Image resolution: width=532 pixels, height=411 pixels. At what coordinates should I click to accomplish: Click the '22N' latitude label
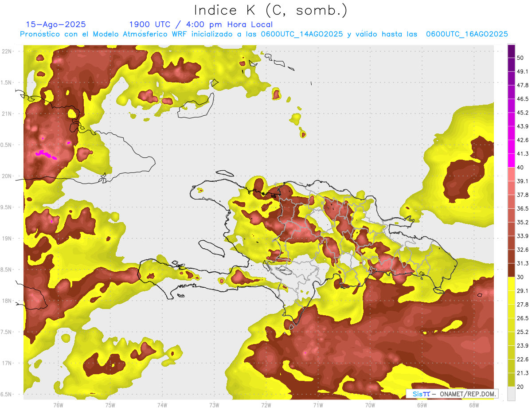[x=7, y=51]
